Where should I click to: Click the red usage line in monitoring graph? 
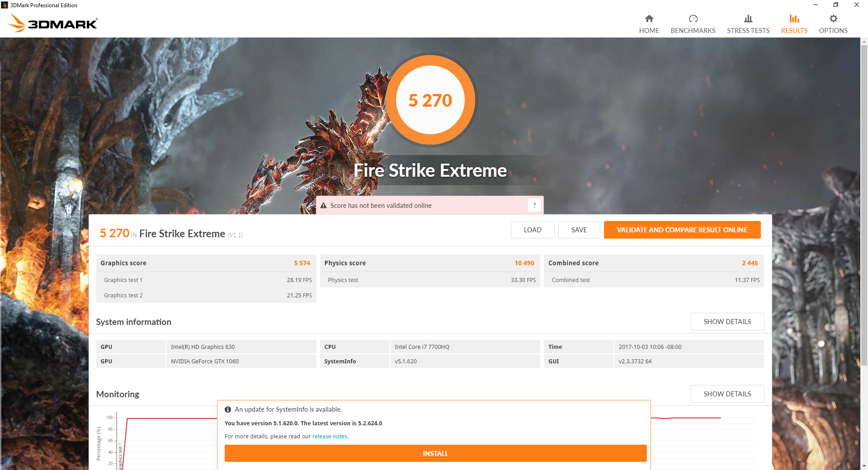pos(172,418)
